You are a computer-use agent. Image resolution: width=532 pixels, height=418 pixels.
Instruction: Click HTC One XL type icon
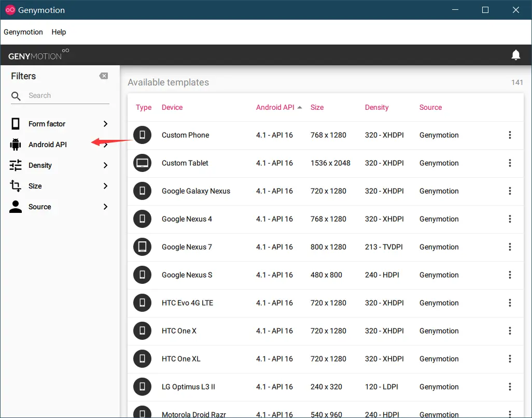(x=142, y=358)
